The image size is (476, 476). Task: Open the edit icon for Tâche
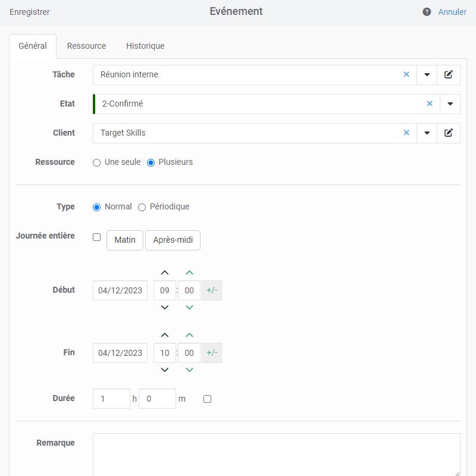449,75
